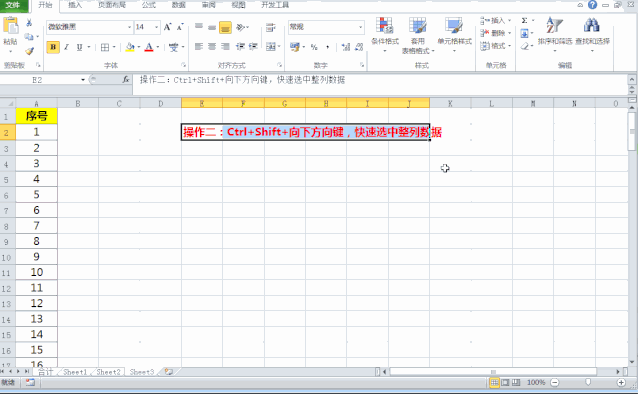The width and height of the screenshot is (638, 394).
Task: Click the insert function fx icon
Action: pyautogui.click(x=126, y=80)
